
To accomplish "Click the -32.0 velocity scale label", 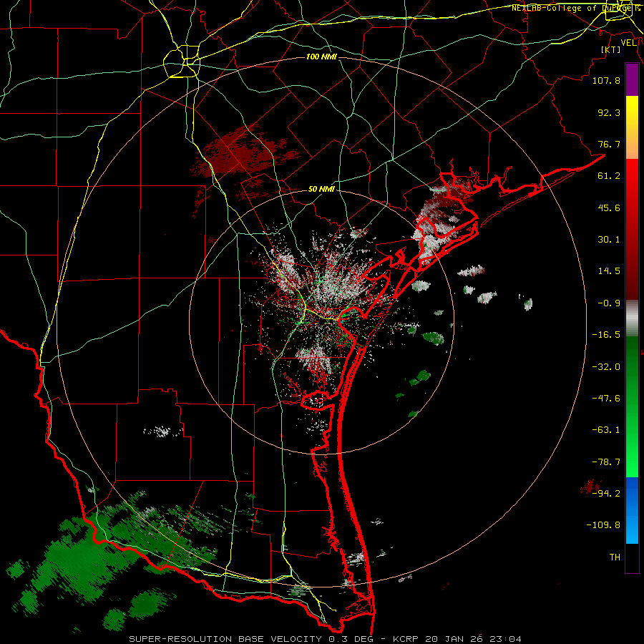I will (x=606, y=367).
